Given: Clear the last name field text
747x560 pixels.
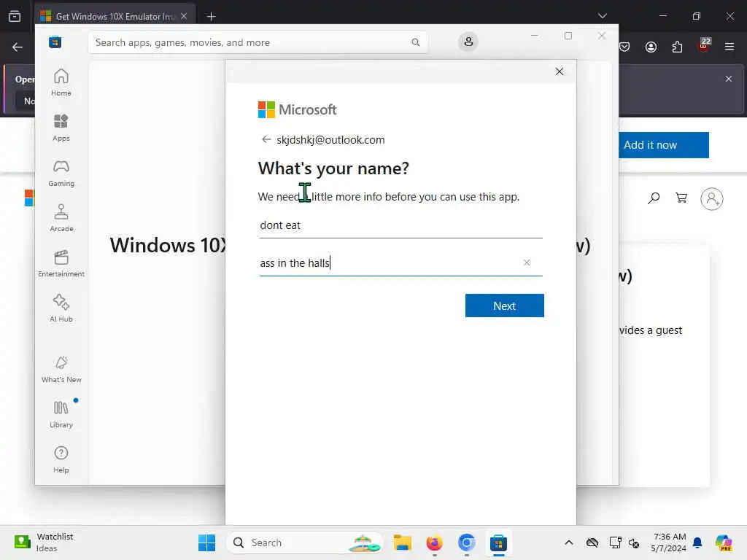Looking at the screenshot, I should point(527,262).
